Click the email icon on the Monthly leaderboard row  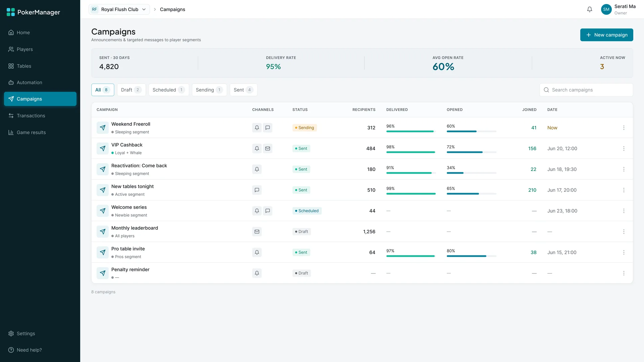(257, 232)
